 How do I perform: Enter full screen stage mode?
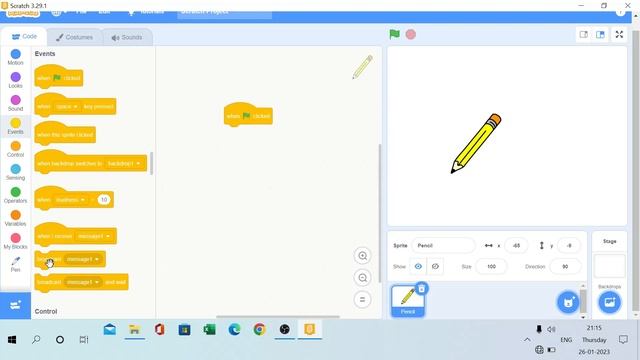(619, 35)
